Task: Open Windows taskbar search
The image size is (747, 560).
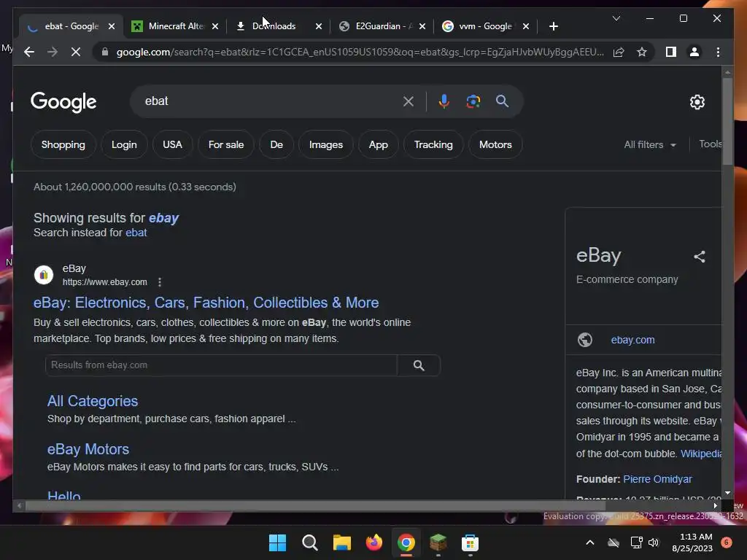Action: (309, 542)
